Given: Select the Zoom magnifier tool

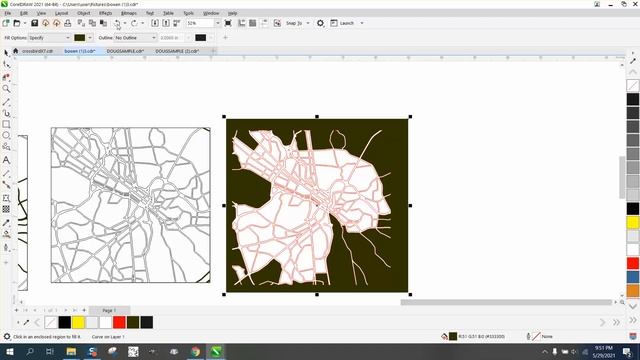Looking at the screenshot, I should [x=6, y=89].
